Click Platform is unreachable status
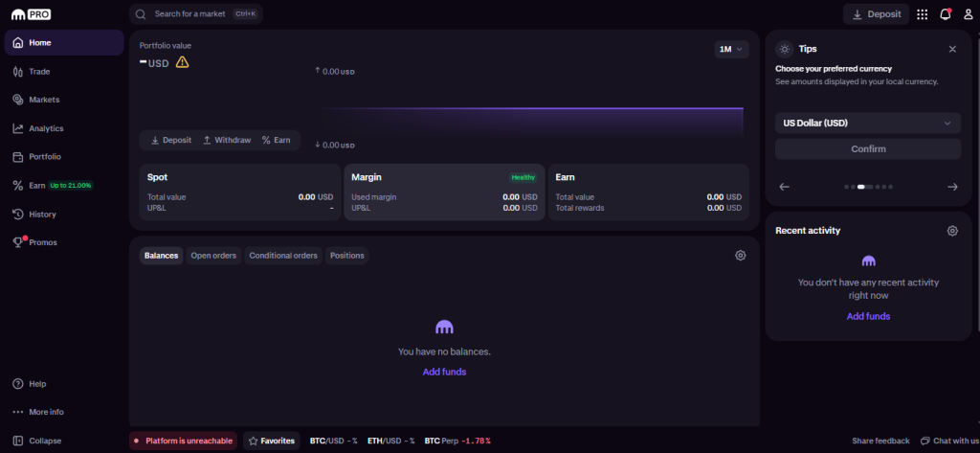This screenshot has height=453, width=980. click(x=183, y=441)
